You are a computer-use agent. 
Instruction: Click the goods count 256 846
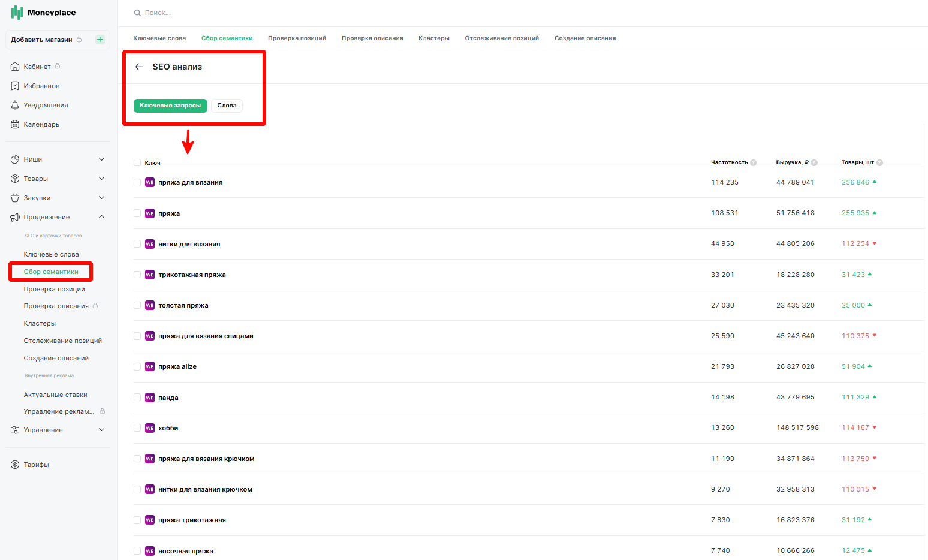pyautogui.click(x=855, y=182)
